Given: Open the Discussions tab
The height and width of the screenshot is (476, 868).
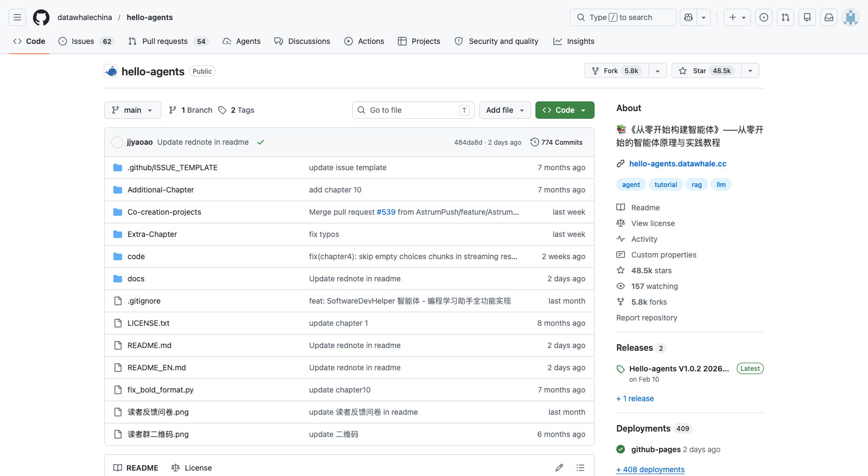Looking at the screenshot, I should (x=302, y=41).
